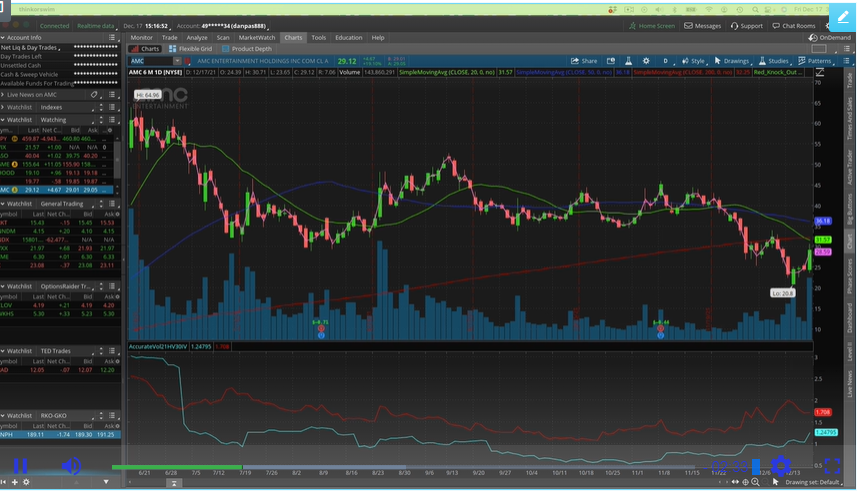Screen dimensions: 857x492
Task: Open the account number dropdown
Action: click(x=222, y=26)
